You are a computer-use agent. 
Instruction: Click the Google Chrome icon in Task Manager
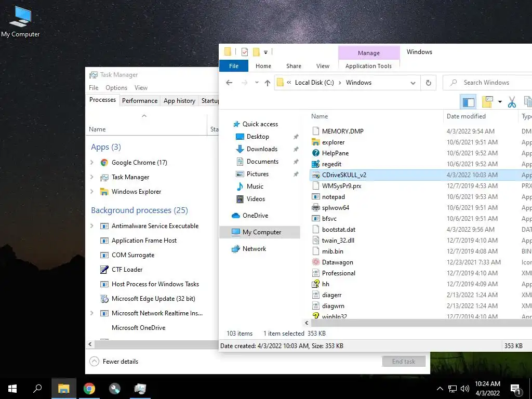104,163
